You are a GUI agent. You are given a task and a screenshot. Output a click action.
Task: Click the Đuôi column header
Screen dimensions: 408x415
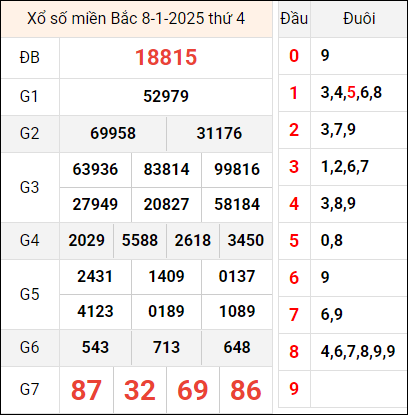[359, 19]
